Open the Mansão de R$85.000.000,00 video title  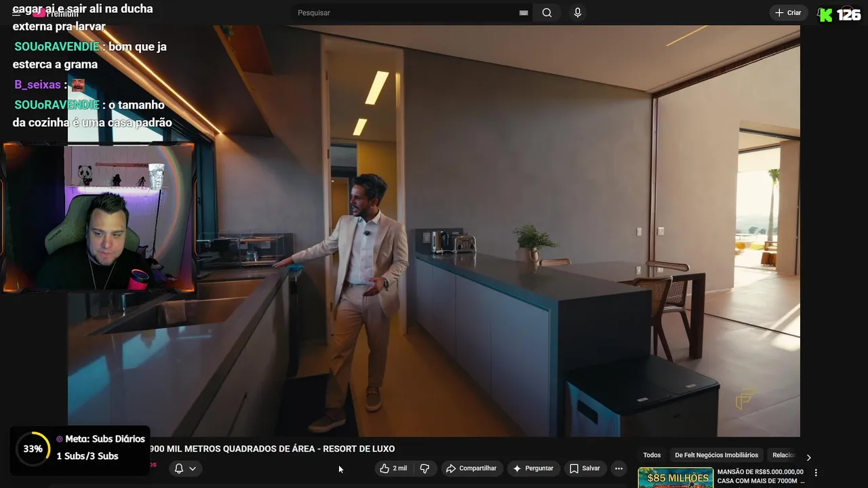click(761, 476)
